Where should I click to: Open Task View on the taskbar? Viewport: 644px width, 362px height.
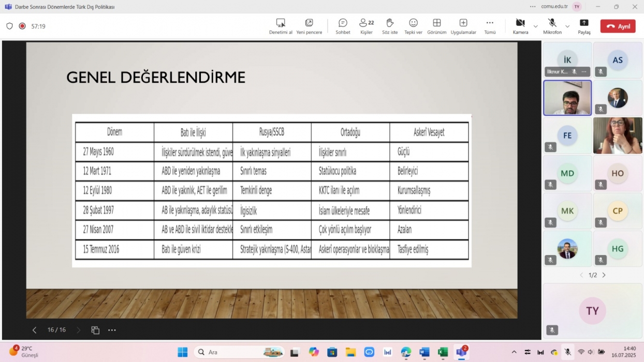295,352
